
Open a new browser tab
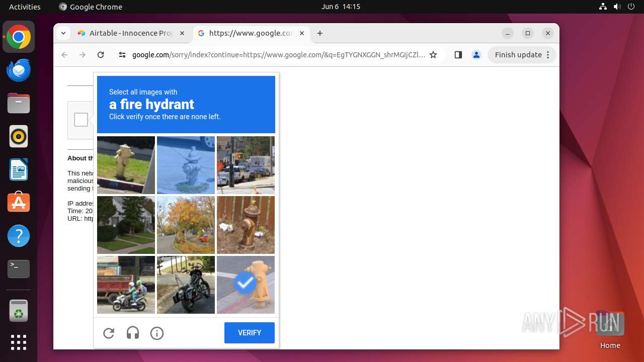[x=320, y=33]
